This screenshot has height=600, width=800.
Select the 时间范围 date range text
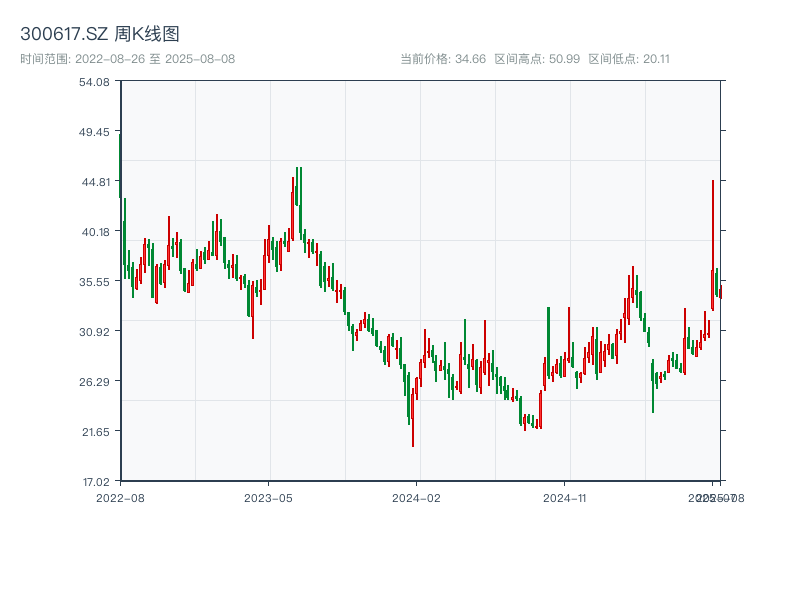coord(127,59)
